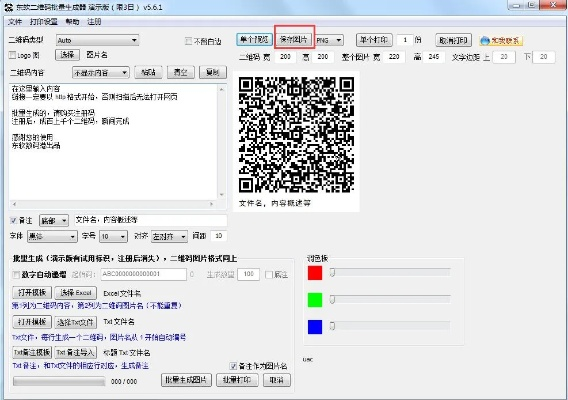Click the blue color swatch
The height and width of the screenshot is (400, 568).
[x=315, y=327]
